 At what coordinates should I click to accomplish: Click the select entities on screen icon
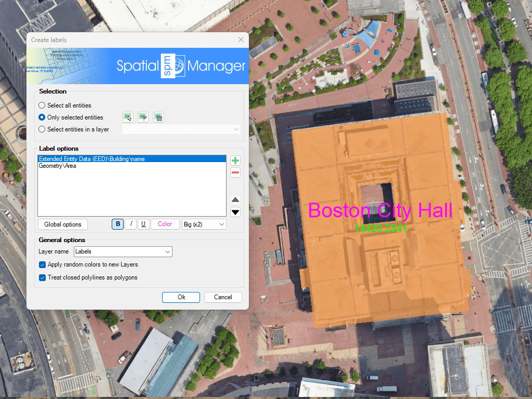(128, 117)
